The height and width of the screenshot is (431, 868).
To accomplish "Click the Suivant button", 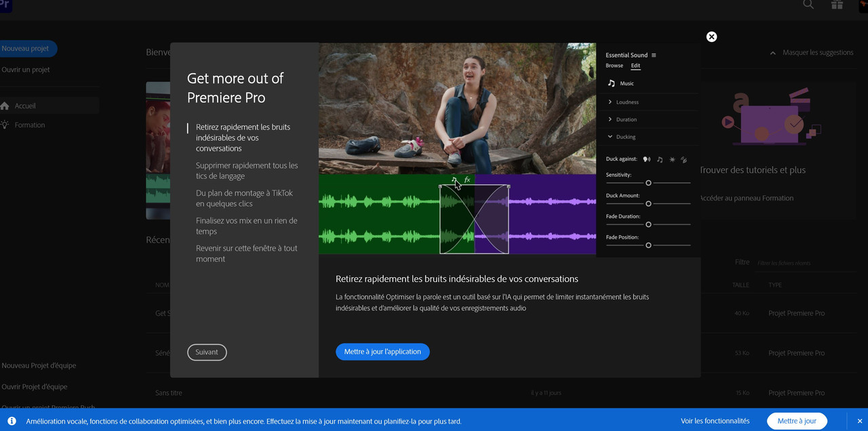I will 207,352.
